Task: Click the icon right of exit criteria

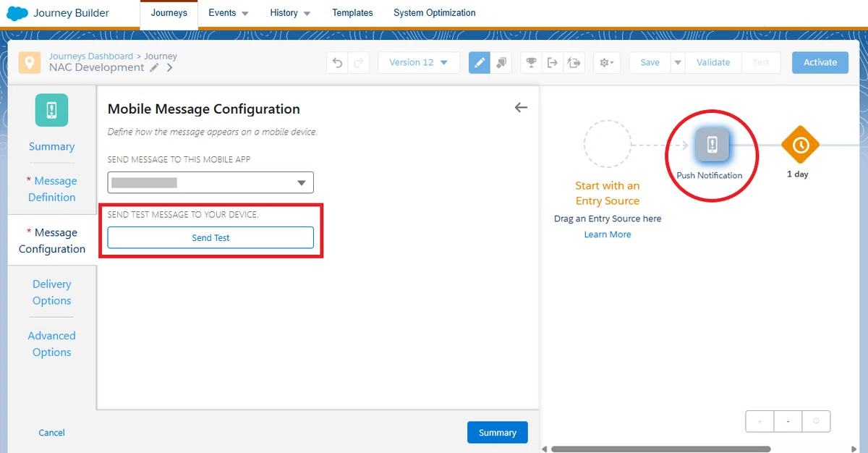Action: tap(574, 62)
